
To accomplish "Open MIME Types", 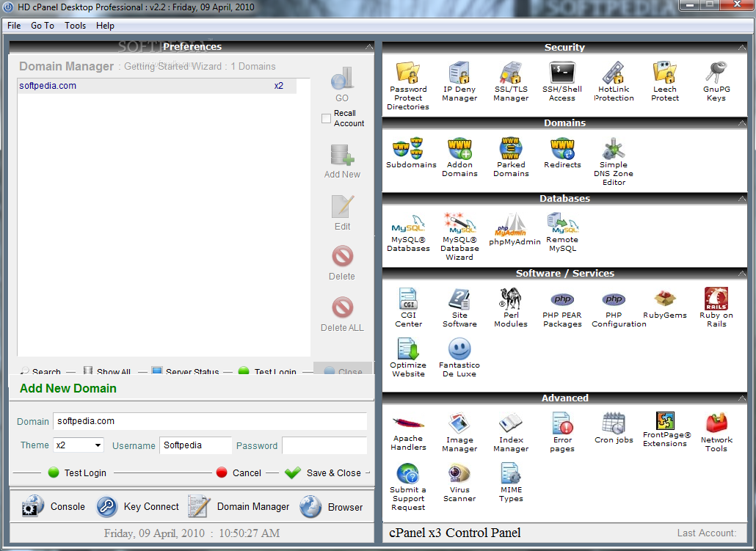I will click(511, 483).
